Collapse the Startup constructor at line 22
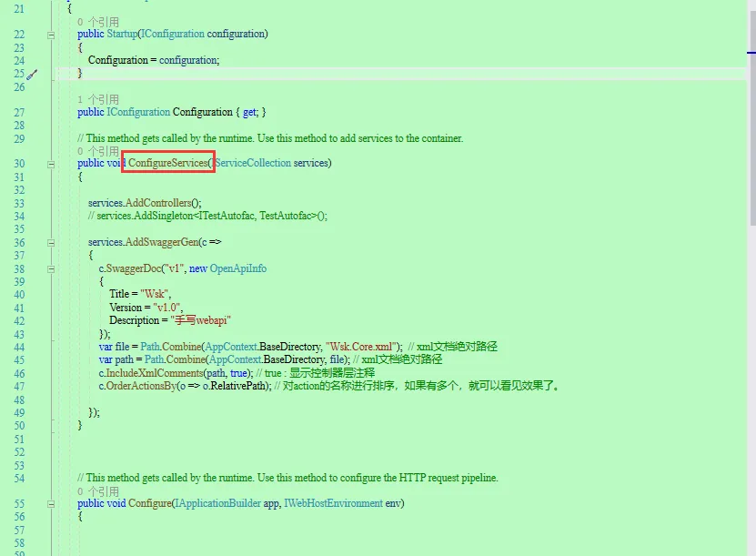Viewport: 756px width, 556px height. [51, 35]
